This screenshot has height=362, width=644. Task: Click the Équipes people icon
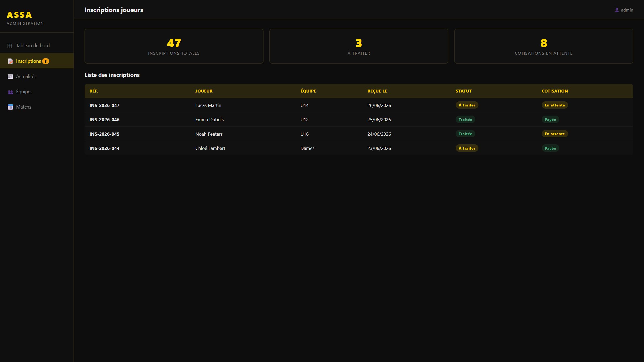[10, 92]
